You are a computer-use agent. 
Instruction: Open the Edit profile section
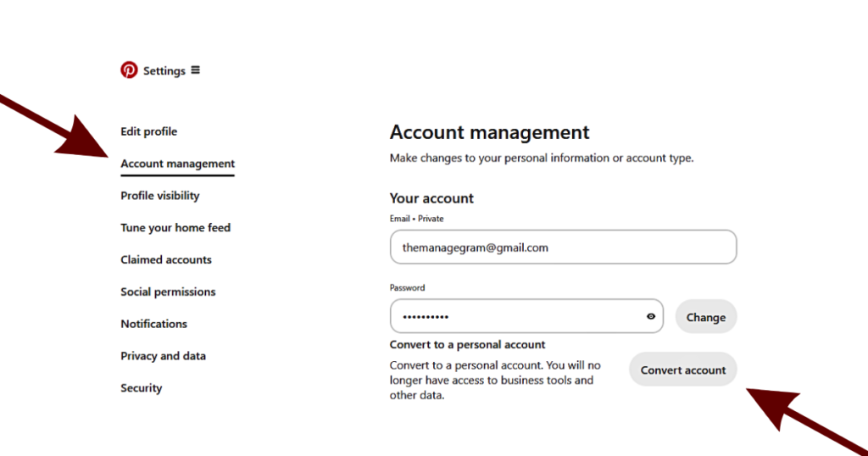(149, 131)
